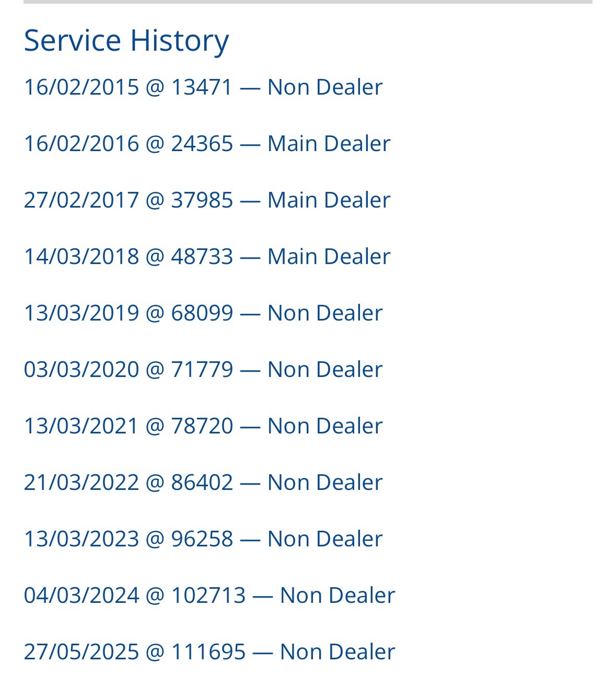
Task: Click the 111695 mileage reading
Action: 208,651
